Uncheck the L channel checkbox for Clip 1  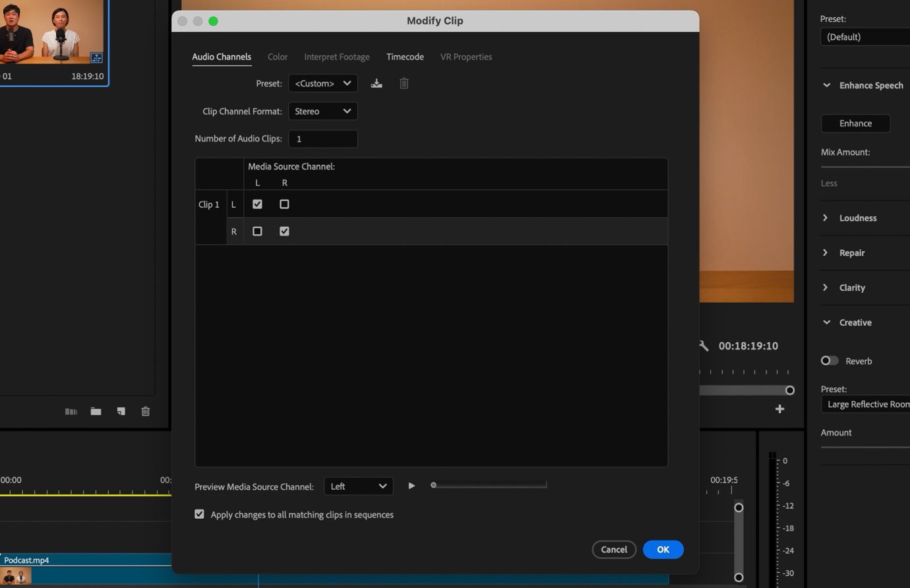click(257, 204)
